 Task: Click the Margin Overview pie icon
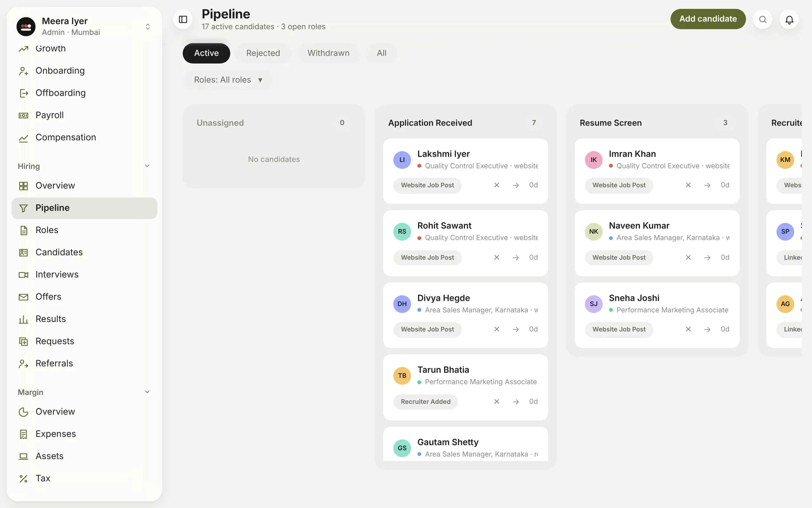click(x=23, y=412)
